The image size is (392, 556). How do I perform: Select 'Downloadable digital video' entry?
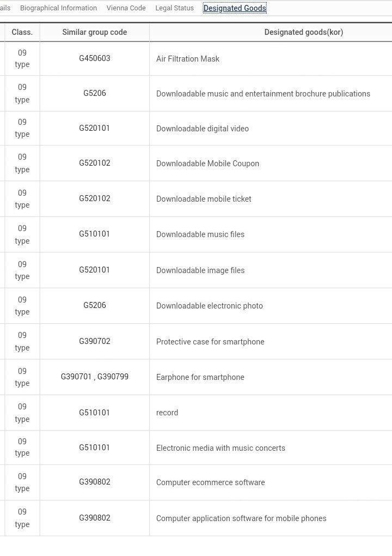[202, 129]
